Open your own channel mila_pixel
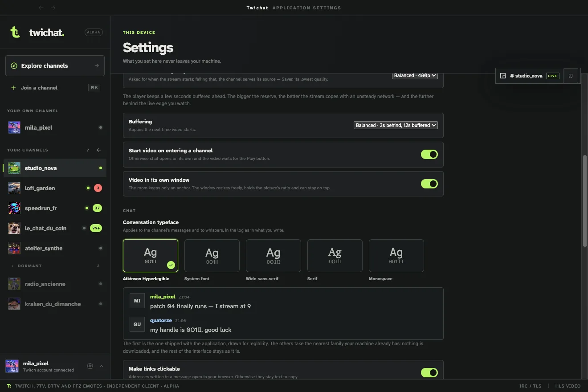Image resolution: width=588 pixels, height=392 pixels. click(x=55, y=127)
